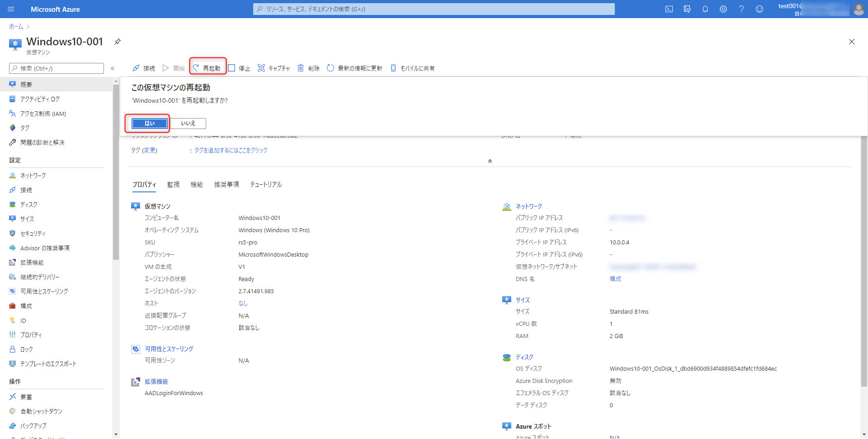Image resolution: width=868 pixels, height=439 pixels.
Task: Click the 開始 (Start) toolbar button
Action: pos(174,68)
